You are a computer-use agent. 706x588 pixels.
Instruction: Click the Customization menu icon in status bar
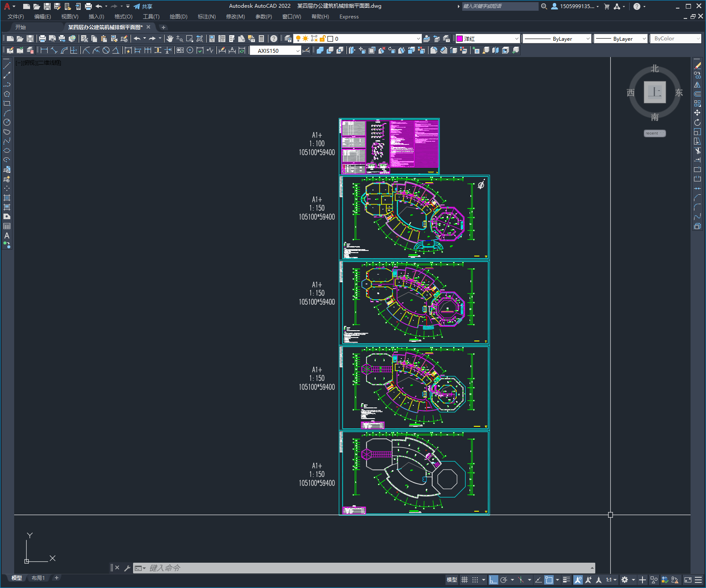point(698,580)
